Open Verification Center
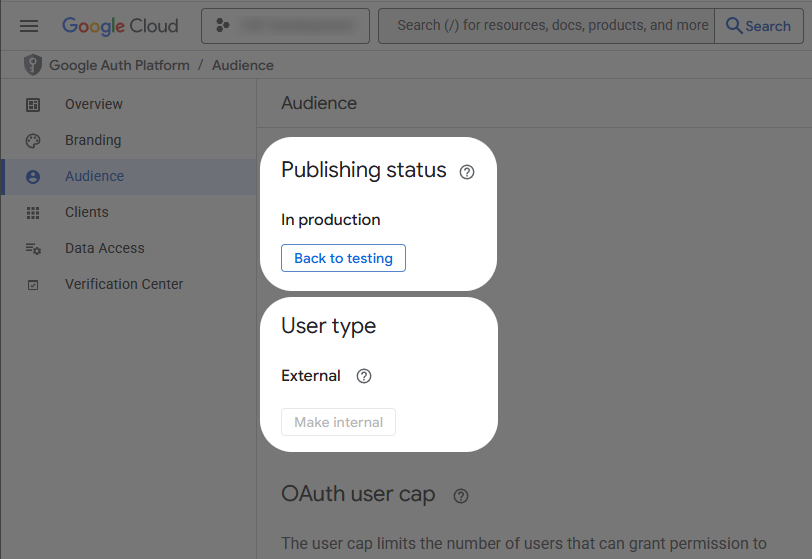The image size is (812, 559). point(124,284)
